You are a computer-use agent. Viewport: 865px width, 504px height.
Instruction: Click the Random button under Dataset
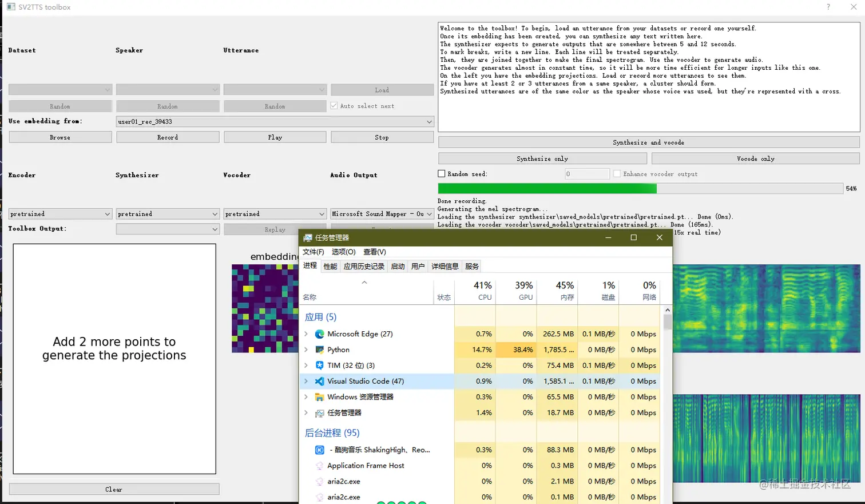tap(60, 106)
